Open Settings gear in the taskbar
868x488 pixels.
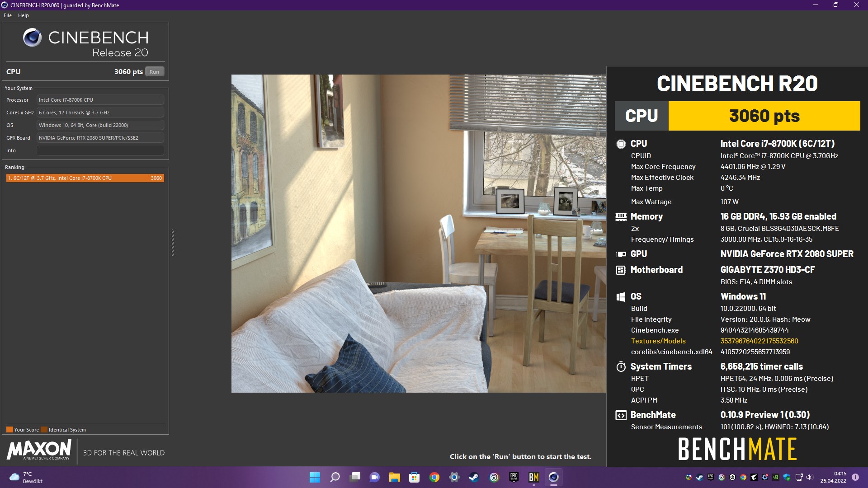454,477
